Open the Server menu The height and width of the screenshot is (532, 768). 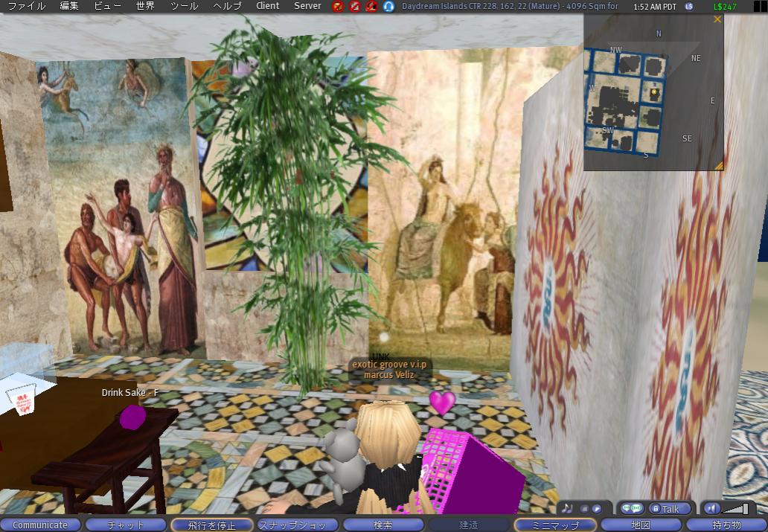coord(307,6)
